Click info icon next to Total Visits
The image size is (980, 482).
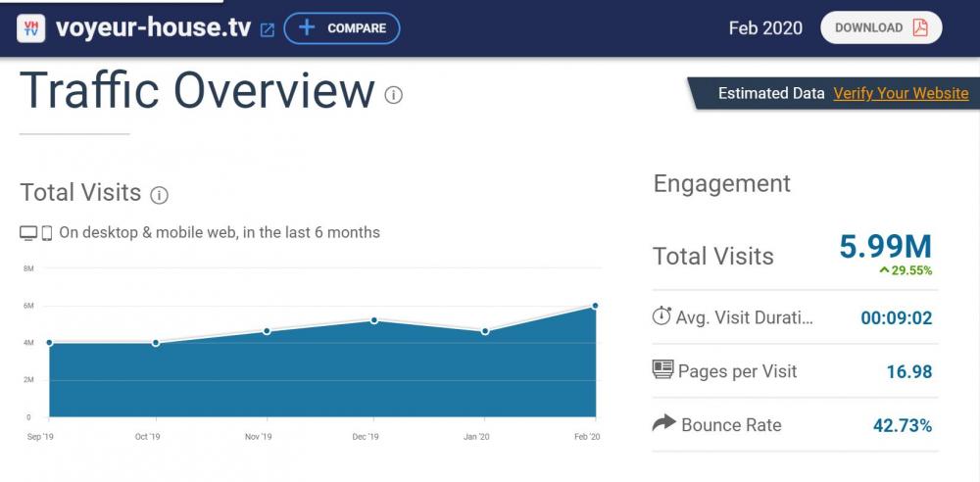pos(159,195)
